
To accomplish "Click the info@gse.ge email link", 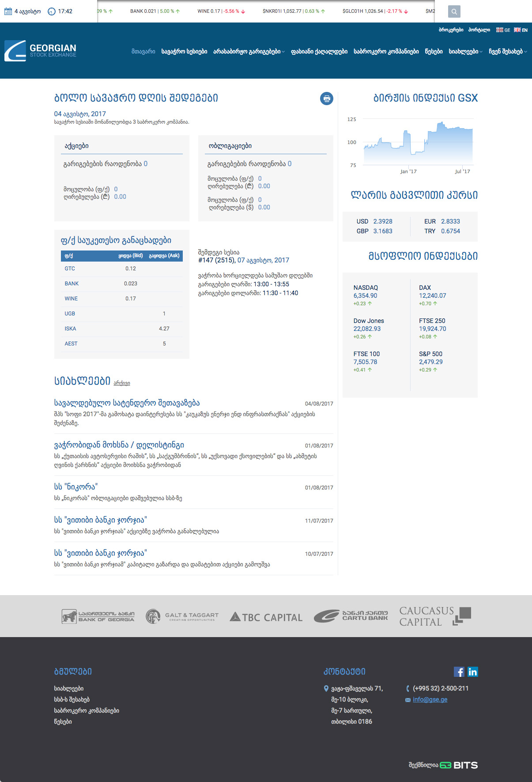I will click(430, 700).
